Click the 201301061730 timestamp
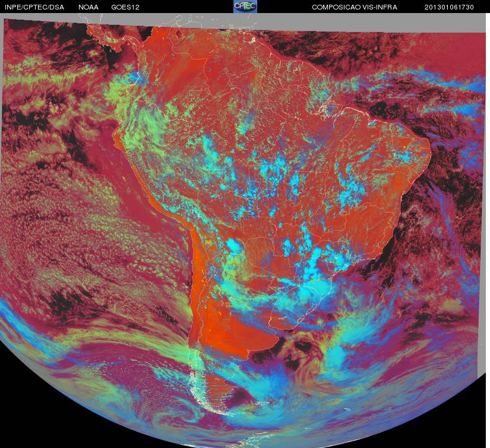The image size is (490, 448). click(449, 7)
